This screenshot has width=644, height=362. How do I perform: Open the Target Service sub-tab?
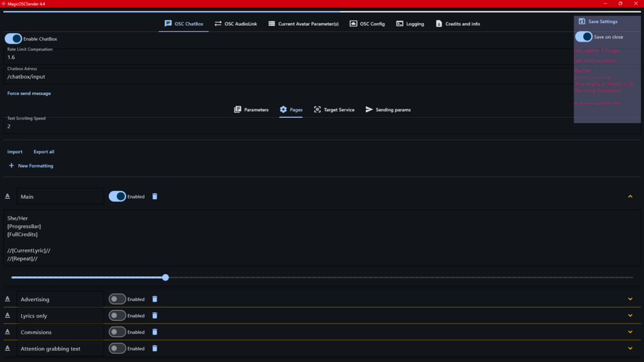[334, 110]
